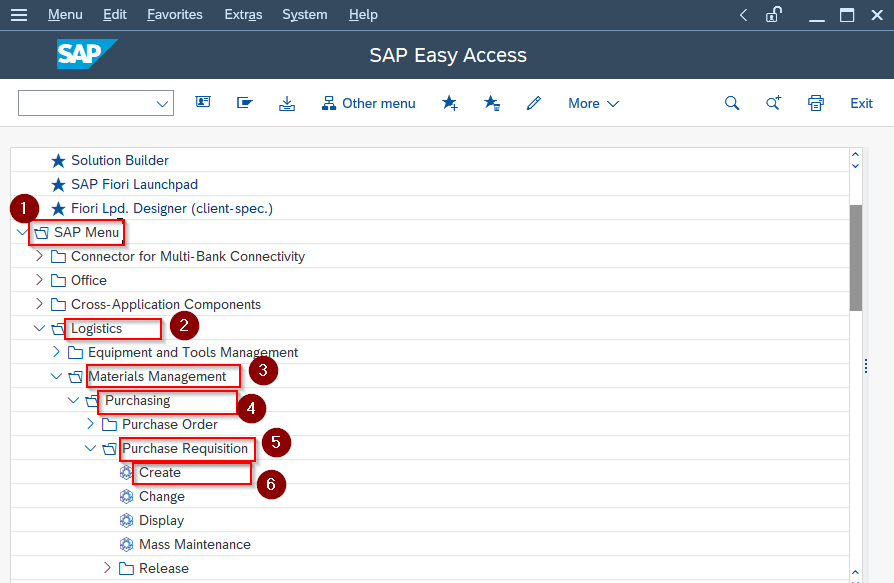This screenshot has height=583, width=894.
Task: Open the More dropdown in the toolbar
Action: (x=594, y=103)
